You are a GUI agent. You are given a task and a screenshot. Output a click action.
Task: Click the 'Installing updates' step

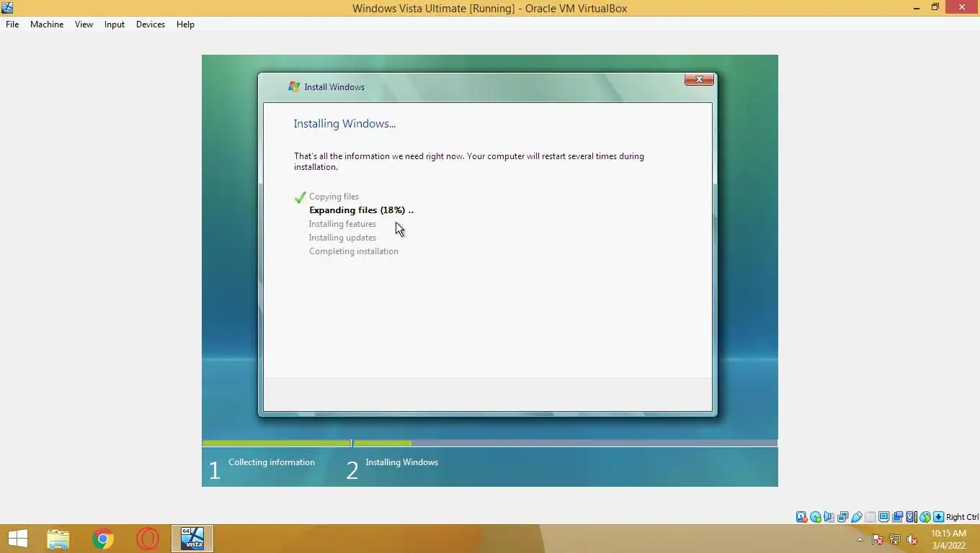(342, 238)
